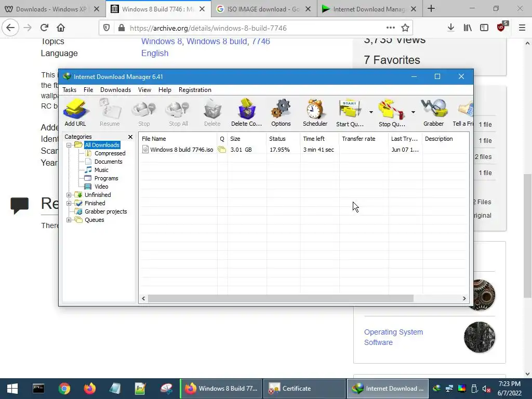Viewport: 532px width, 399px height.
Task: Switch to ISO IMAGE download Google tab
Action: point(263,9)
